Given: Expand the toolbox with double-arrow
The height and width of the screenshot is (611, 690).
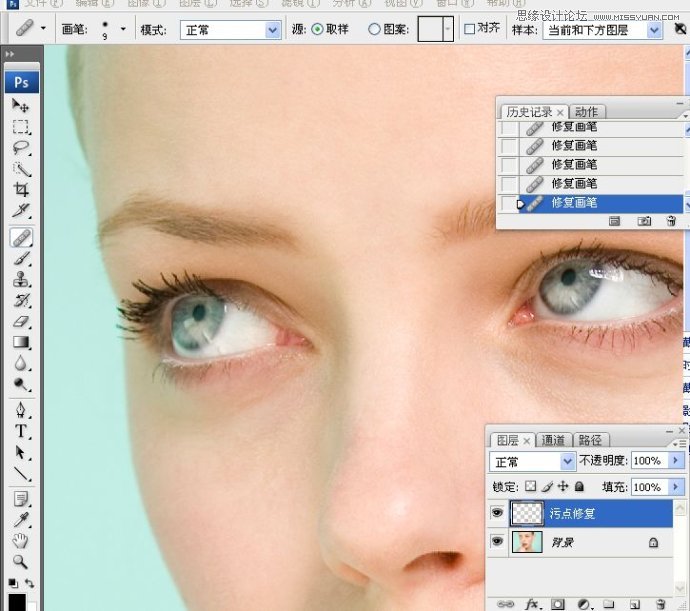Looking at the screenshot, I should (x=10, y=54).
